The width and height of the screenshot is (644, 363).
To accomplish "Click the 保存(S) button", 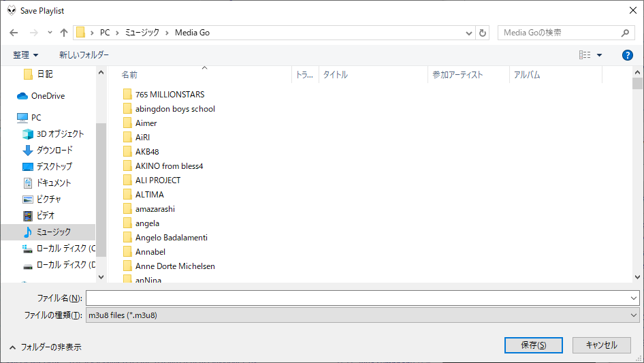I will click(x=533, y=345).
